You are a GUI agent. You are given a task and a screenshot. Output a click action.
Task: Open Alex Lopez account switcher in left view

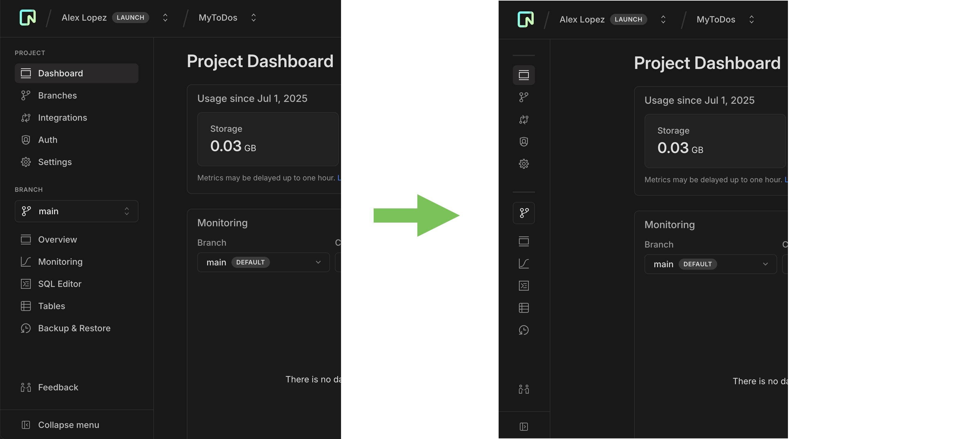point(165,18)
